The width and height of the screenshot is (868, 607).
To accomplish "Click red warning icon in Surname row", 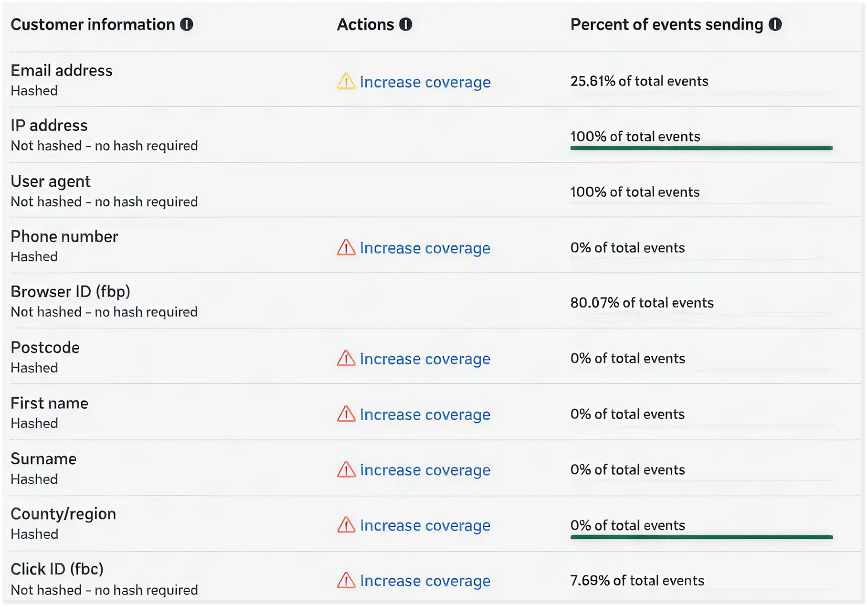I will pyautogui.click(x=346, y=470).
